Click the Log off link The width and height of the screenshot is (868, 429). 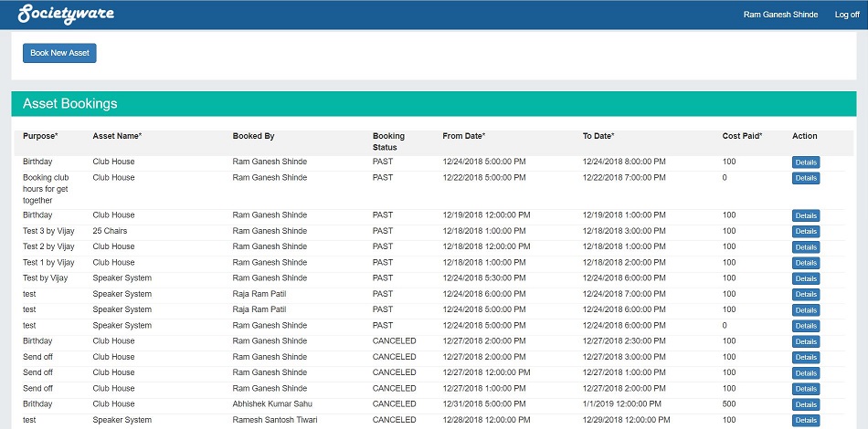tap(847, 15)
